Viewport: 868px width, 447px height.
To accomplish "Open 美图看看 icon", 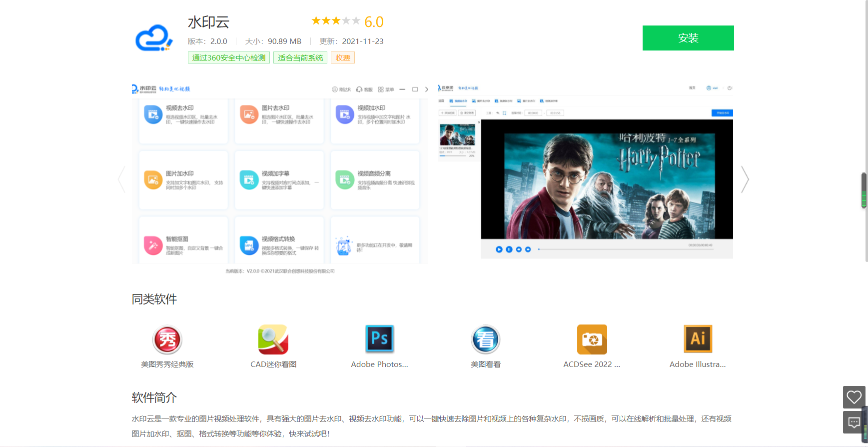I will tap(486, 339).
